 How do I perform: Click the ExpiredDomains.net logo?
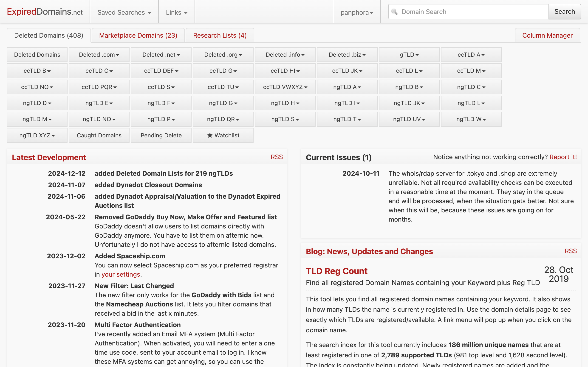click(45, 12)
